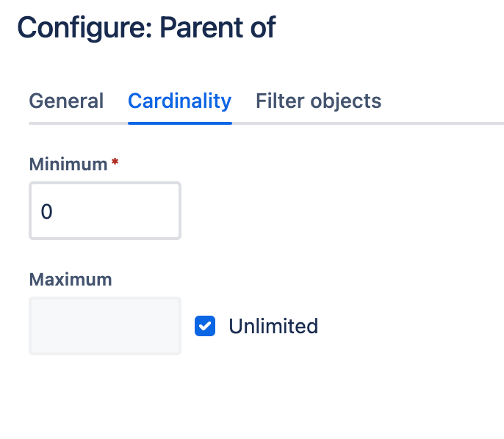Open the Filter objects tab

318,101
